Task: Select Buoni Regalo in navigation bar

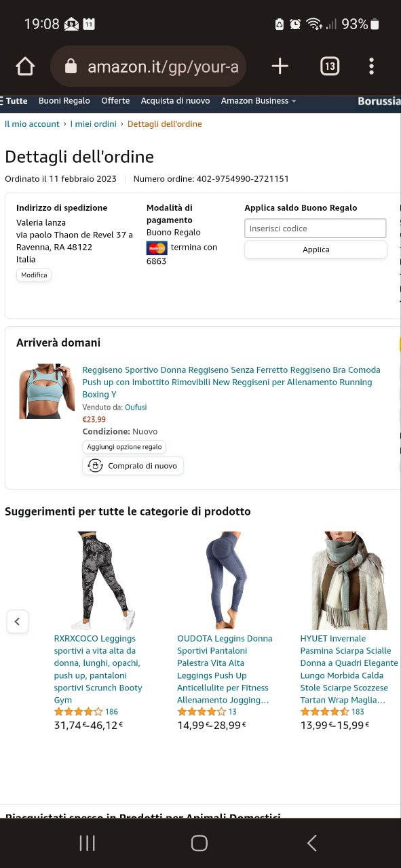Action: (x=64, y=101)
